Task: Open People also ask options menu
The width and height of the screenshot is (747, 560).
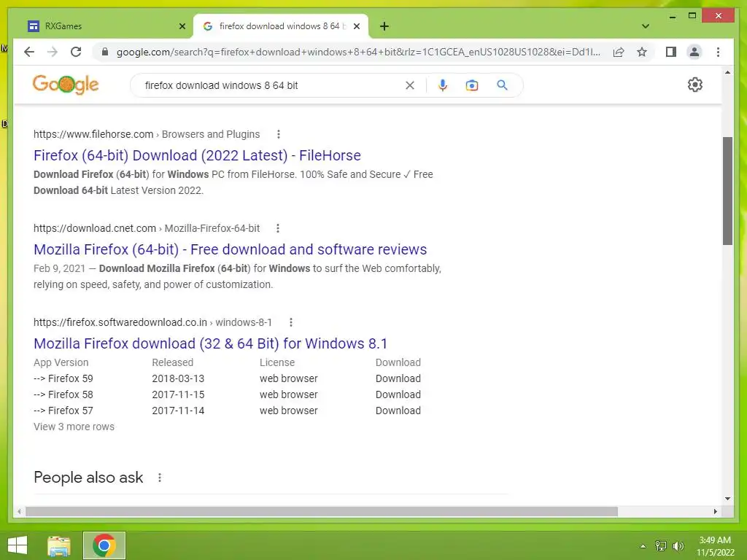Action: pyautogui.click(x=160, y=478)
